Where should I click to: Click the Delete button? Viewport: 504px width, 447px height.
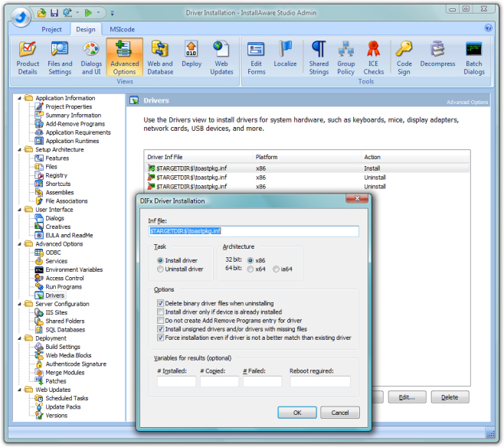pos(450,397)
